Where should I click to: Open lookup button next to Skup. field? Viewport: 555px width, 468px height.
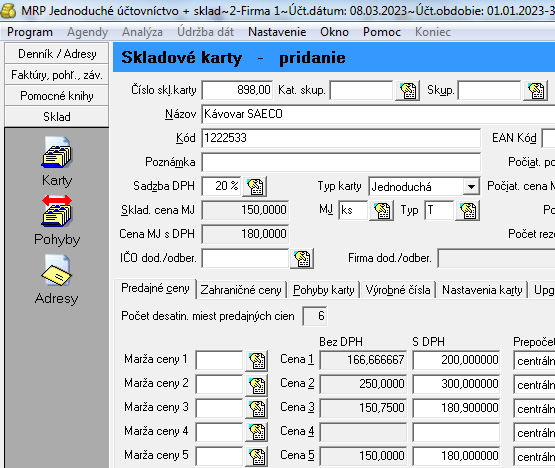pyautogui.click(x=536, y=91)
